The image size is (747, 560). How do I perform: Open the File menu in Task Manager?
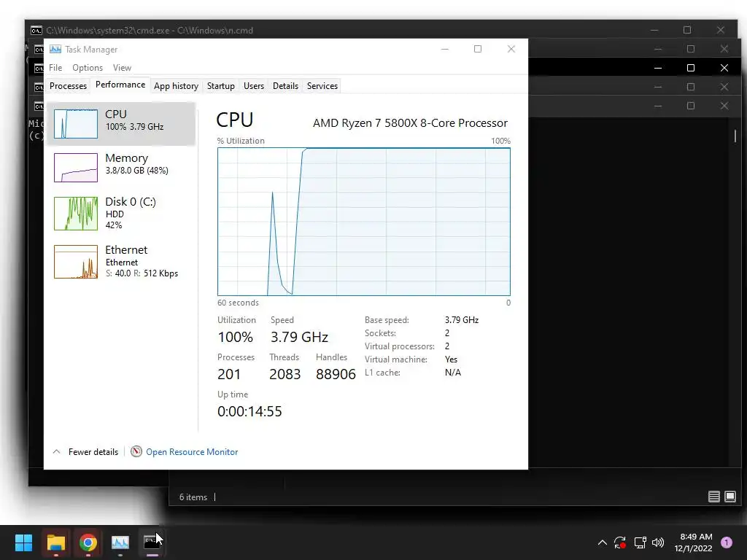(x=55, y=68)
